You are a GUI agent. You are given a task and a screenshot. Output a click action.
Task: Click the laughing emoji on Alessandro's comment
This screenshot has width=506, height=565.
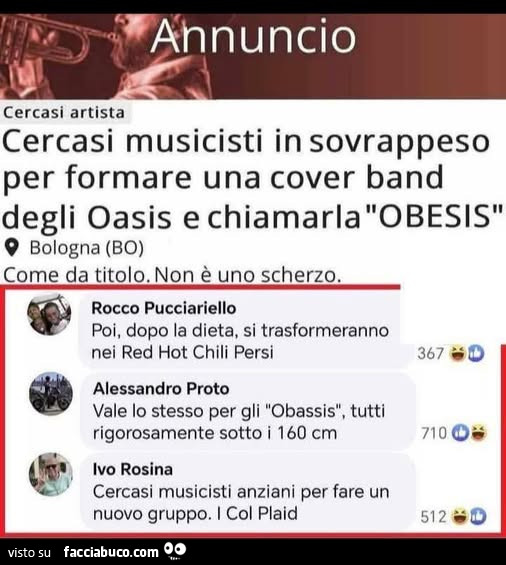point(478,433)
